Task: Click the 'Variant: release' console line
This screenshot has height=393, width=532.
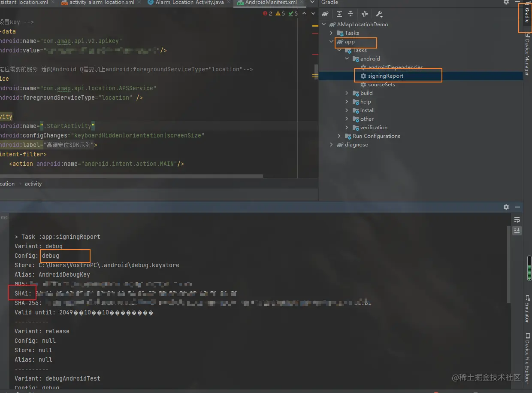Action: (42, 331)
